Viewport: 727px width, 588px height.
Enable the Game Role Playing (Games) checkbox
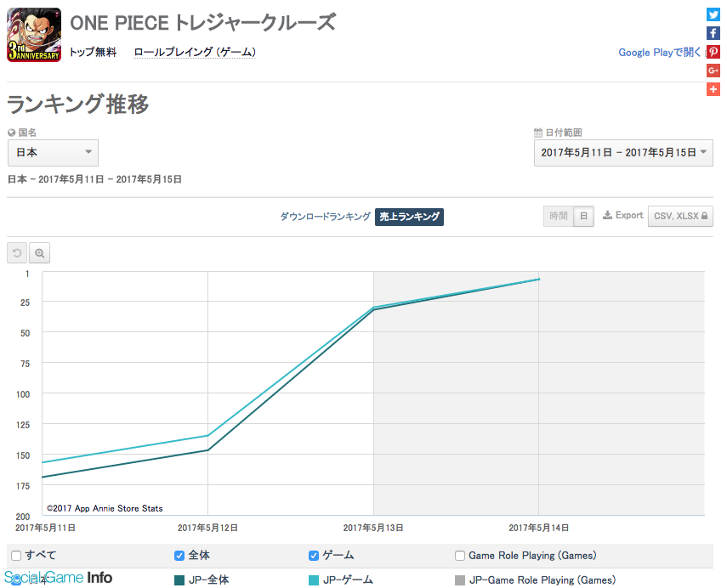[460, 555]
